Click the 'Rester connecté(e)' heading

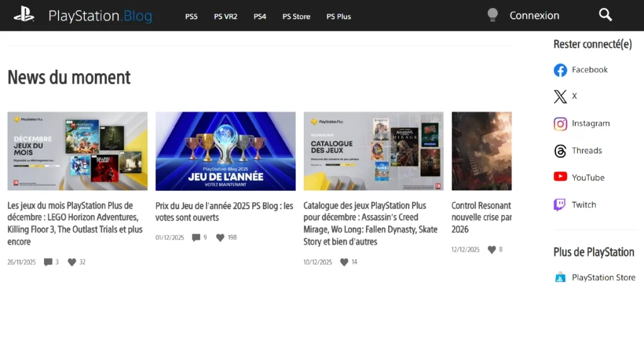click(x=592, y=45)
